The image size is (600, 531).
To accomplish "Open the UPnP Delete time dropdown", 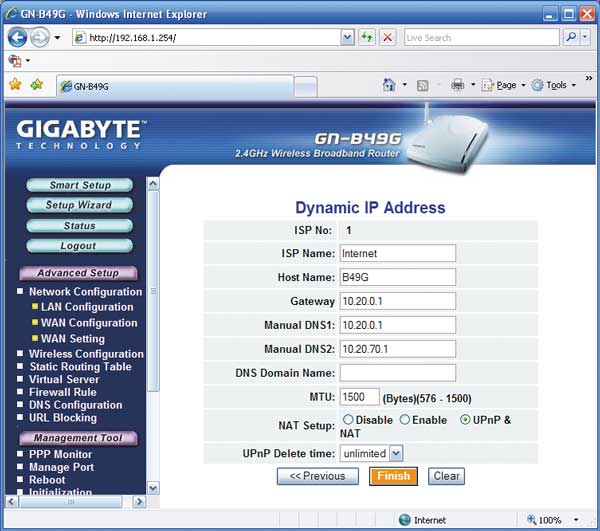I will pos(396,454).
